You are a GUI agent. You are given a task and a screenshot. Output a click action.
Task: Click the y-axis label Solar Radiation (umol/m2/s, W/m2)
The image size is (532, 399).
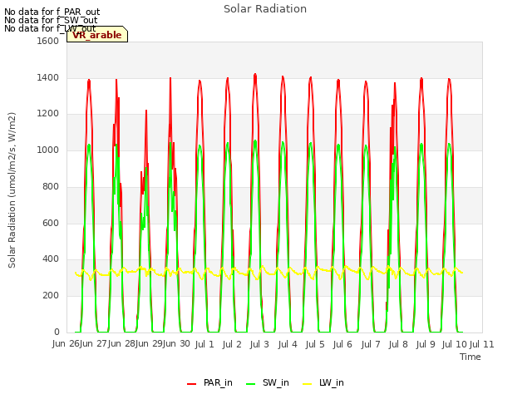point(12,190)
